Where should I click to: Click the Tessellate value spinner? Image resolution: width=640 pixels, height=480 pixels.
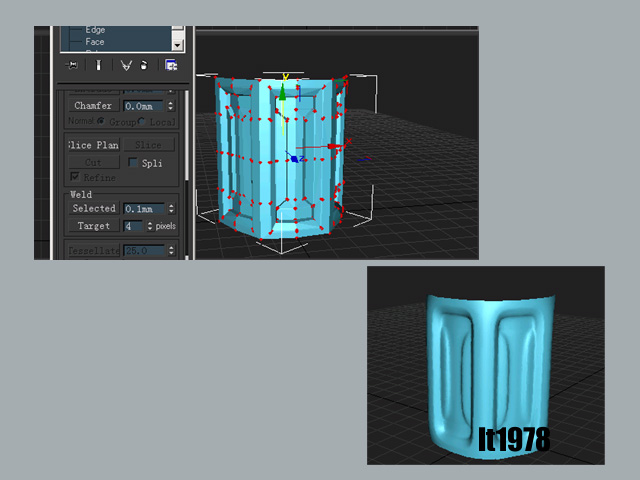pos(171,251)
